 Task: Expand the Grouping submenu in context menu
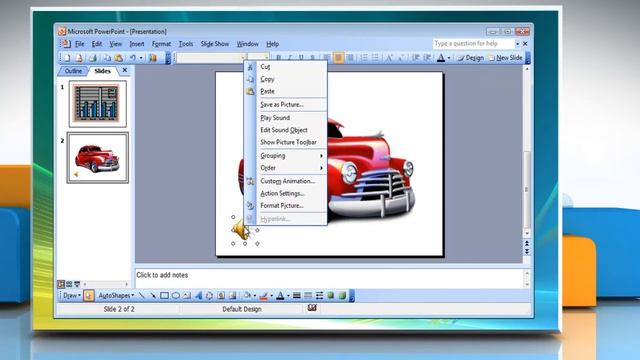(x=291, y=156)
